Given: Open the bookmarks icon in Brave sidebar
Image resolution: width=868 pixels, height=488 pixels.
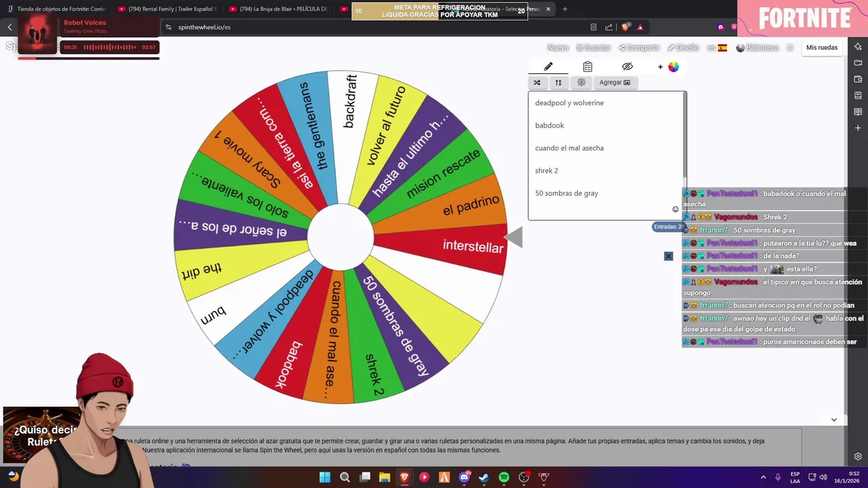Looking at the screenshot, I should (858, 96).
